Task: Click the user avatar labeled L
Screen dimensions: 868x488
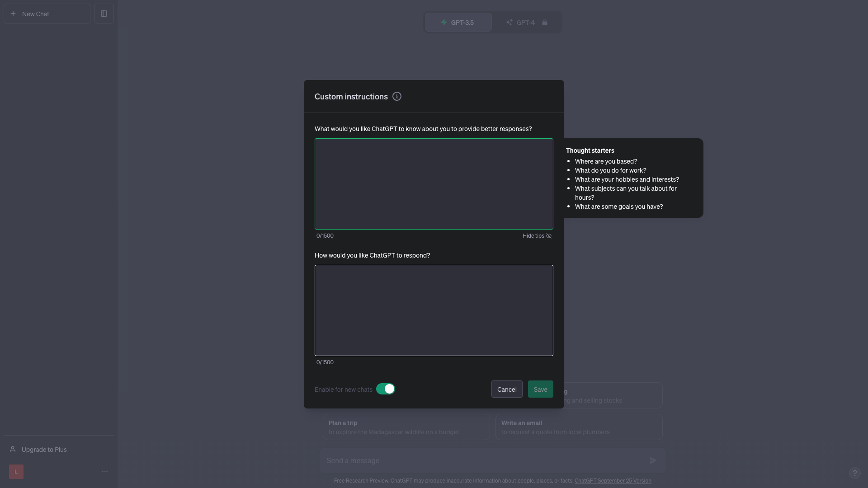Action: point(16,472)
